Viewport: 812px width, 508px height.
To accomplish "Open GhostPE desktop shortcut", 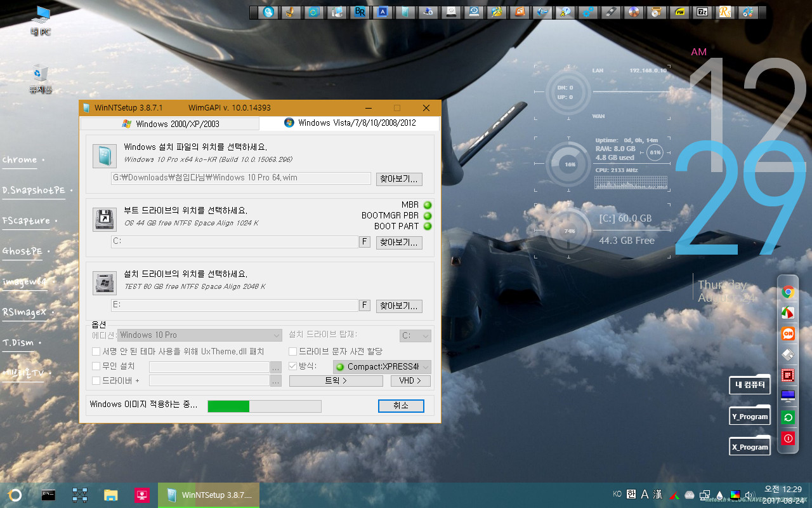I will 22,251.
